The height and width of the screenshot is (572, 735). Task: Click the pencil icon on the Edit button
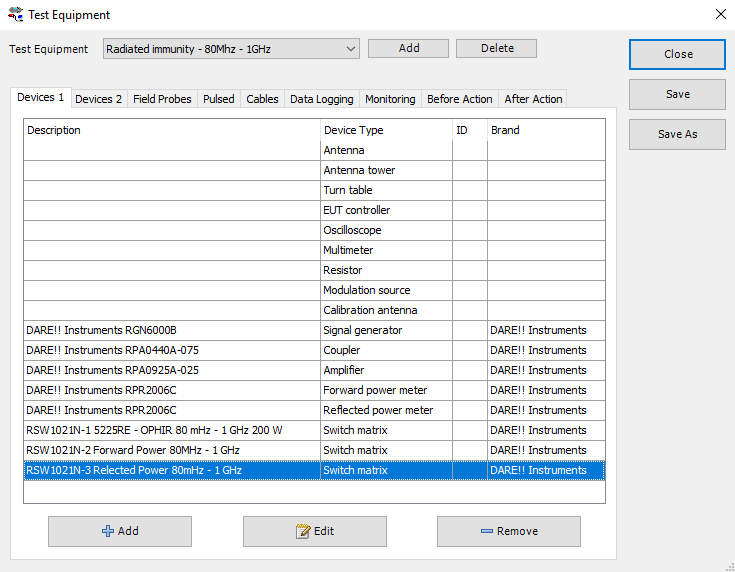point(303,531)
